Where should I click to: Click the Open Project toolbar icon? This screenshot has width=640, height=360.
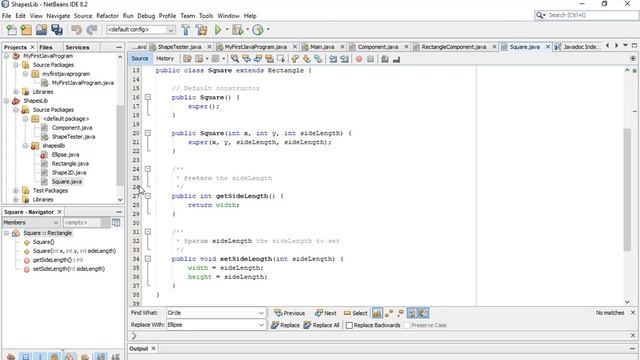click(41, 30)
